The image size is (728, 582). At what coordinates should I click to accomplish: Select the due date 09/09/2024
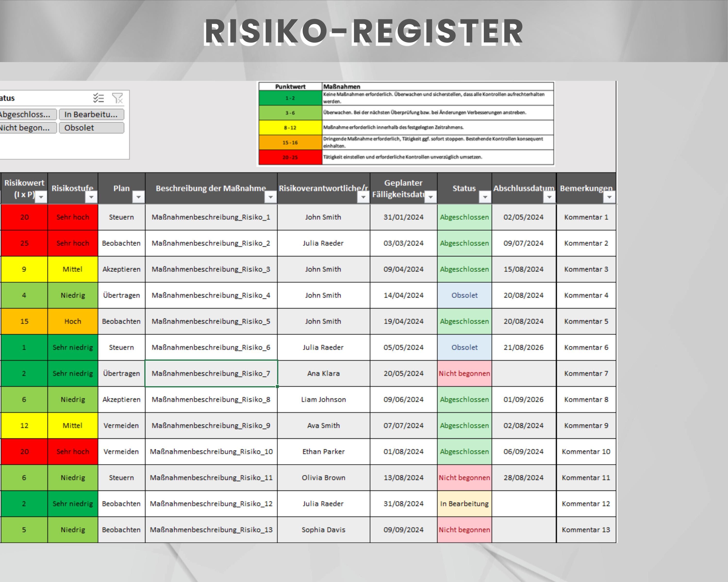[x=404, y=530]
